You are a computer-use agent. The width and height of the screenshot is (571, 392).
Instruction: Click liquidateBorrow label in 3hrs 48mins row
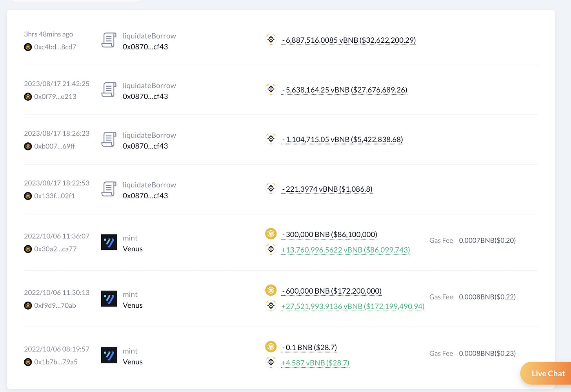(149, 36)
